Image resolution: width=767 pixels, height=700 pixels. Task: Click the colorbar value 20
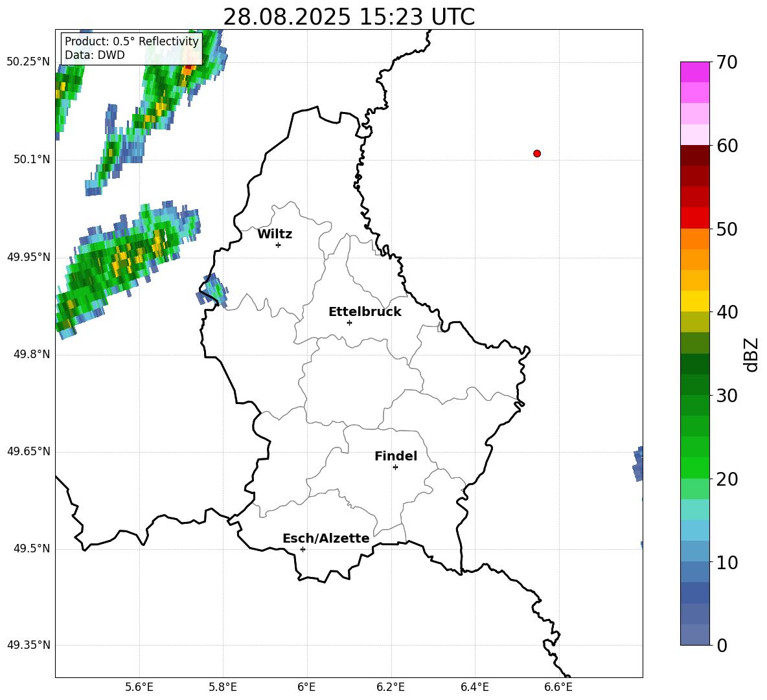click(x=727, y=479)
